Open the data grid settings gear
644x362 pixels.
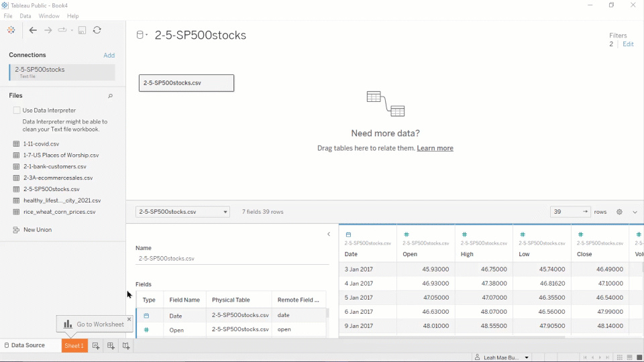(619, 212)
